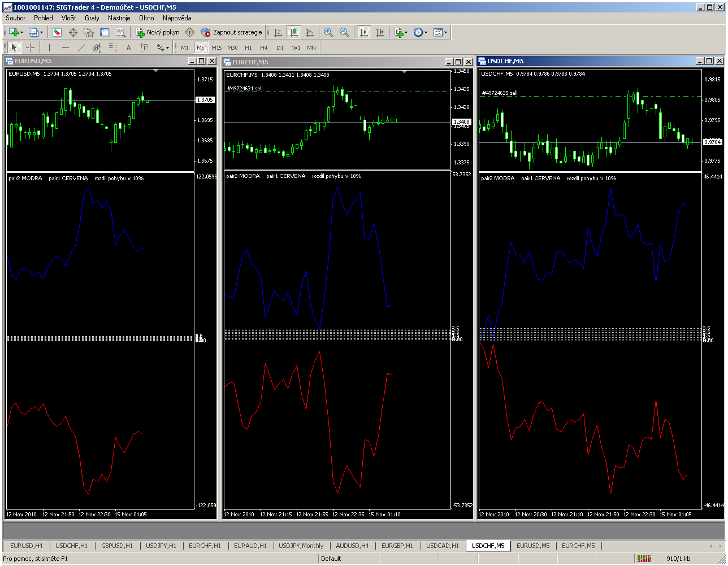Open the Market Watch panel icon

coord(57,32)
